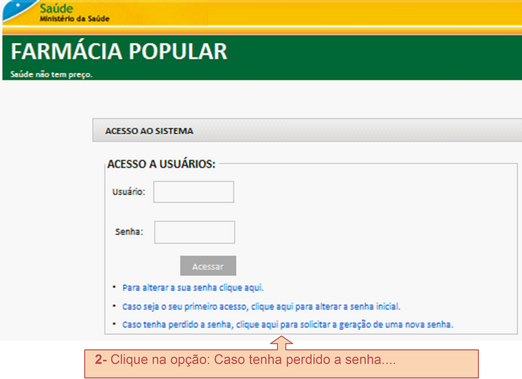Click the FARMÁCIA POPULAR banner title
This screenshot has height=379, width=522.
(119, 51)
